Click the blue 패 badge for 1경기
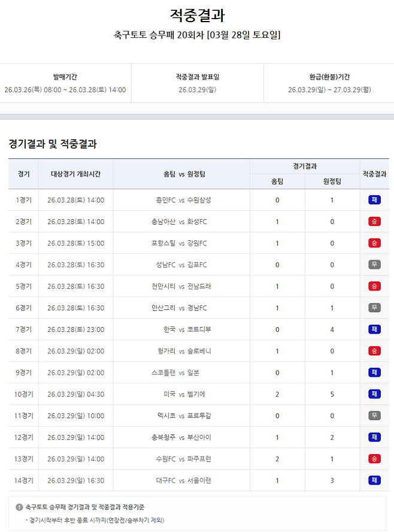The height and width of the screenshot is (532, 394). coord(374,200)
